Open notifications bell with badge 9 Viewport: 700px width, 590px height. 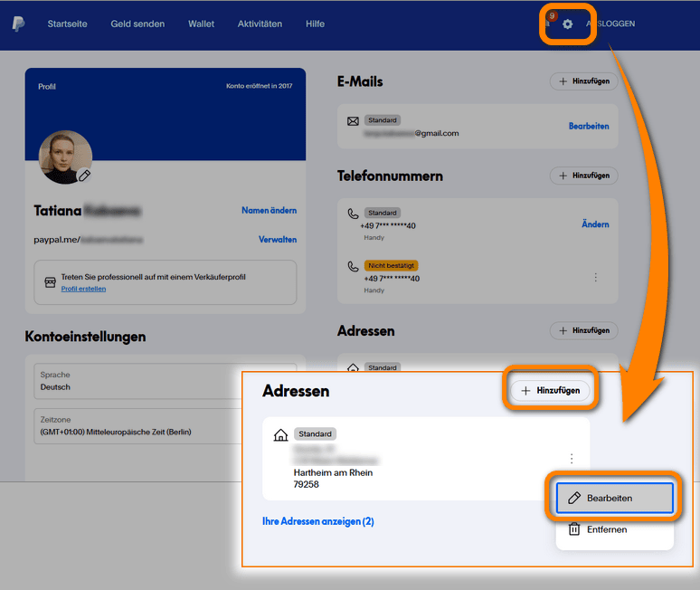point(549,21)
